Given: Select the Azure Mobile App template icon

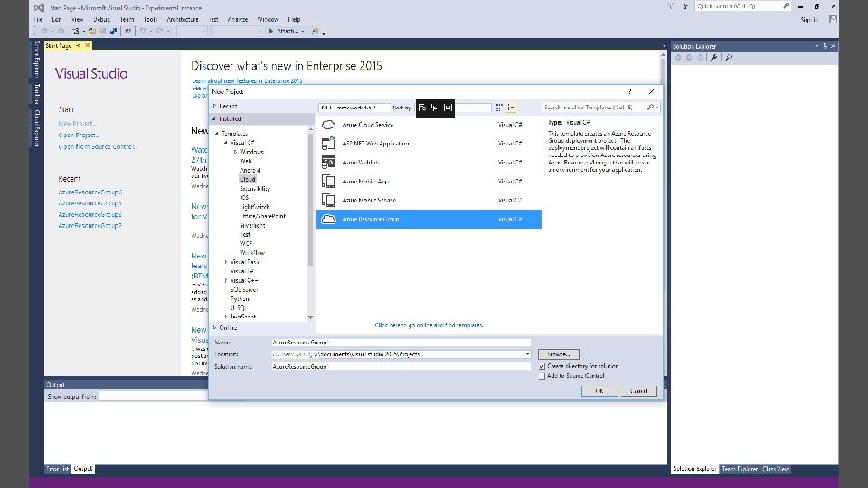Looking at the screenshot, I should tap(328, 181).
